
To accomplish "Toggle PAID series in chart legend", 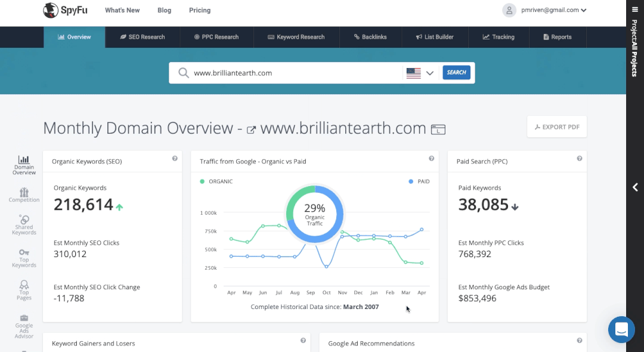I will click(419, 181).
